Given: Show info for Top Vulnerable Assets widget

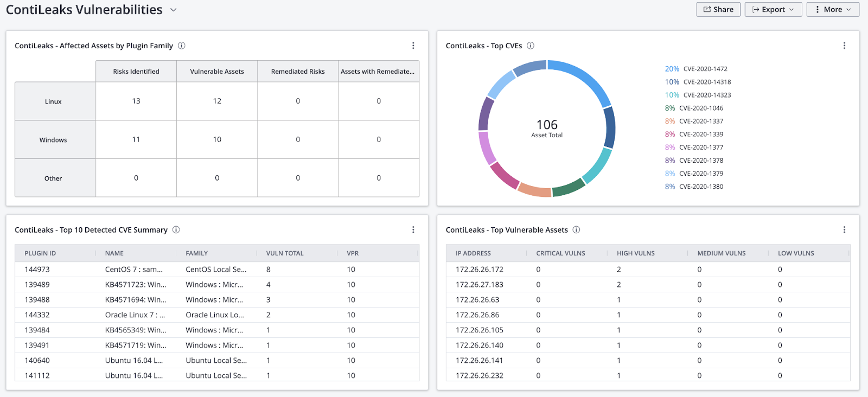Looking at the screenshot, I should click(x=577, y=230).
